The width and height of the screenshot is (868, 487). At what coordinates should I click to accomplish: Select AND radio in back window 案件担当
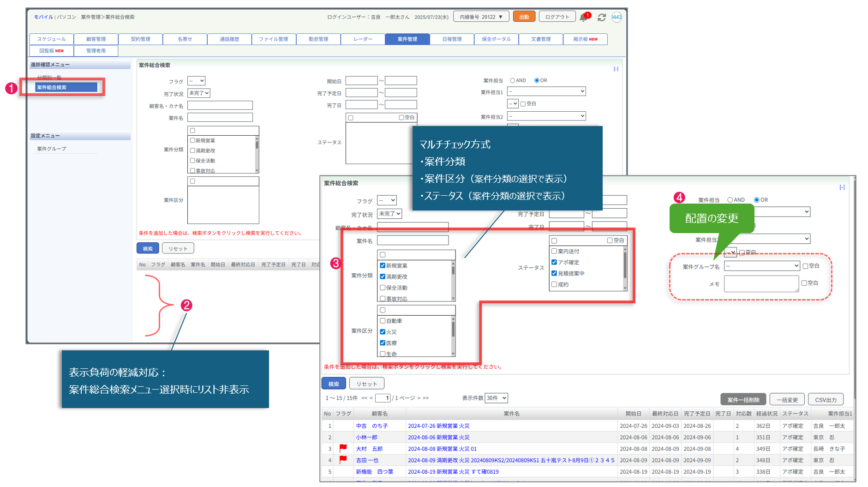point(512,80)
